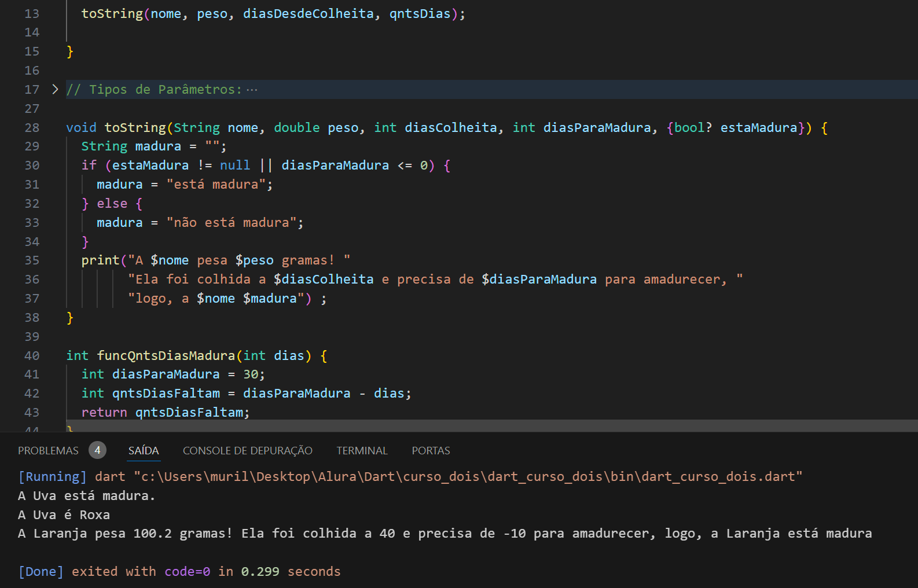The image size is (918, 588).
Task: Click the dart file path in the output
Action: click(x=468, y=476)
